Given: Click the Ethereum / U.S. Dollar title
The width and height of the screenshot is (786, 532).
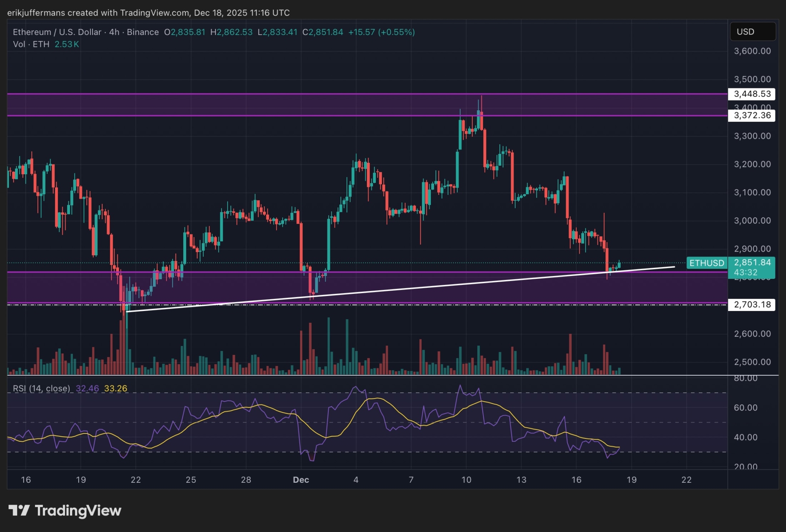Looking at the screenshot, I should tap(57, 32).
